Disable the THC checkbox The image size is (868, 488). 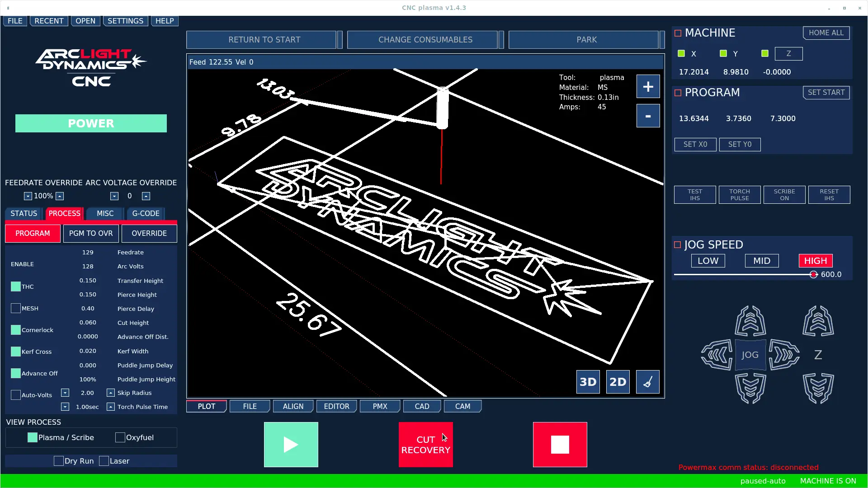click(x=15, y=286)
